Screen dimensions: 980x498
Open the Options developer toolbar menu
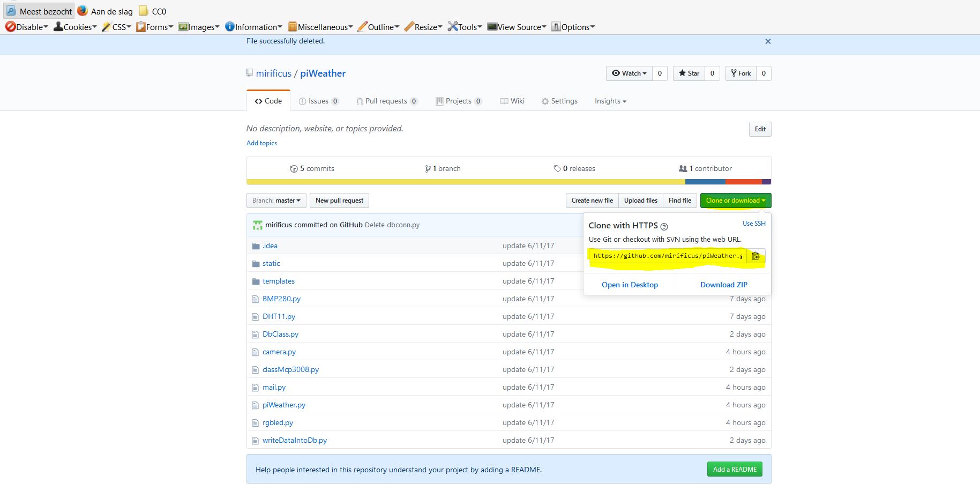click(573, 27)
